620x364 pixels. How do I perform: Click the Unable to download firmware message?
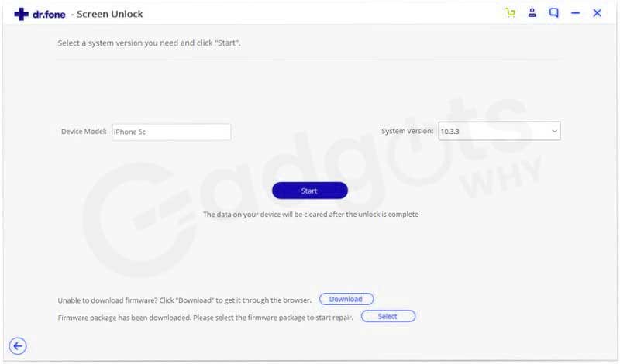pyautogui.click(x=184, y=300)
